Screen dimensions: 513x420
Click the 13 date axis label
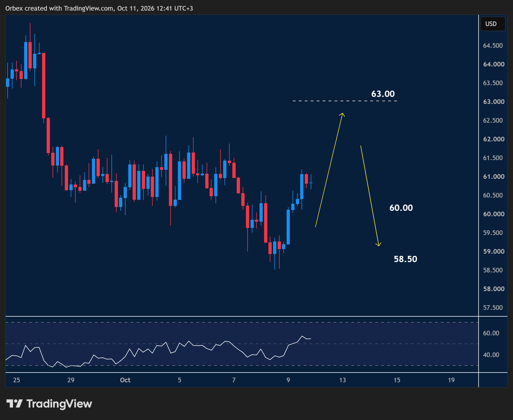tap(342, 380)
